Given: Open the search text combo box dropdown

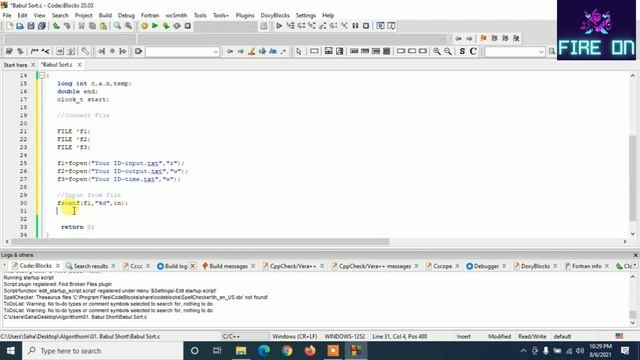Looking at the screenshot, I should (x=216, y=52).
